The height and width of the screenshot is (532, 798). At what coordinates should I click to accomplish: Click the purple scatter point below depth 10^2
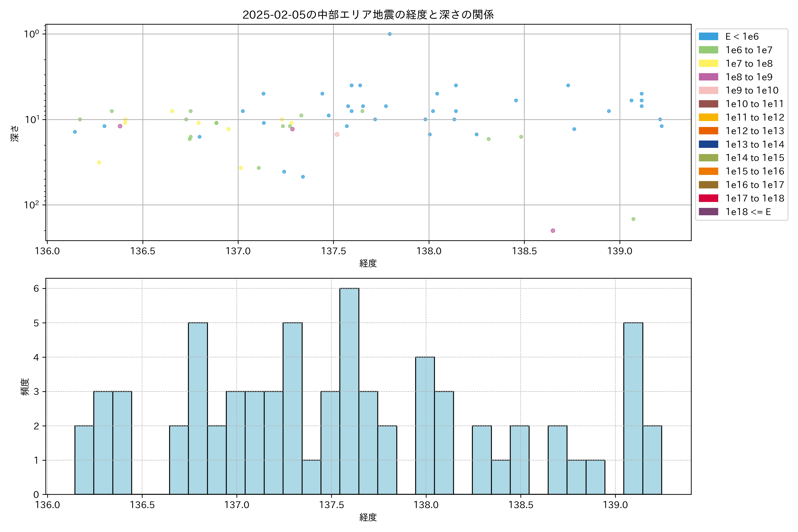(x=553, y=231)
